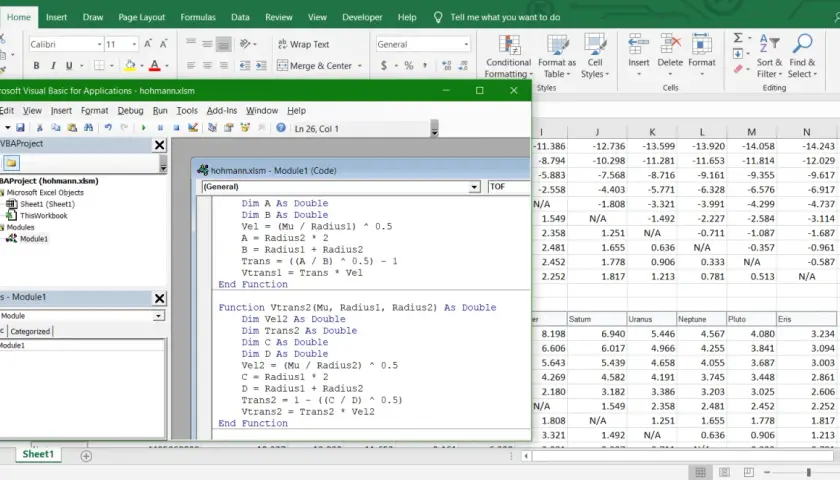This screenshot has width=840, height=480.
Task: Add a new sheet with plus icon
Action: click(86, 456)
